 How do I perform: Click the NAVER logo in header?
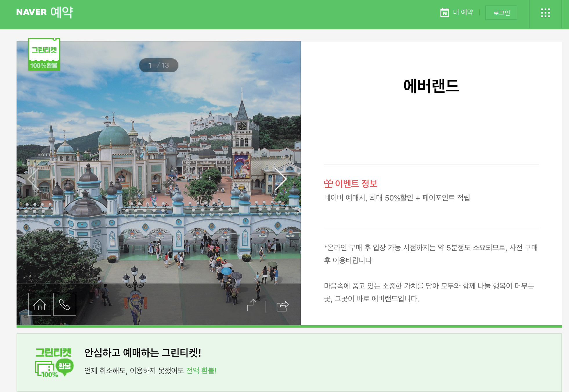31,12
